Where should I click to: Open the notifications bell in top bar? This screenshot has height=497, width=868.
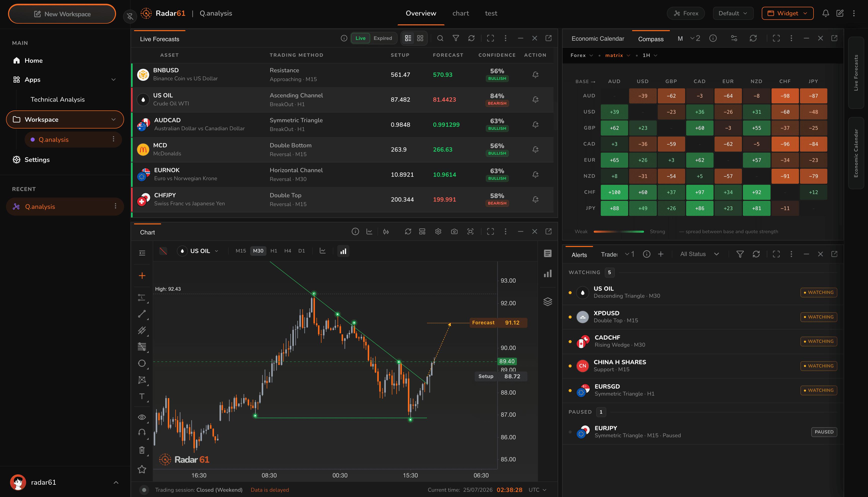[x=826, y=13]
